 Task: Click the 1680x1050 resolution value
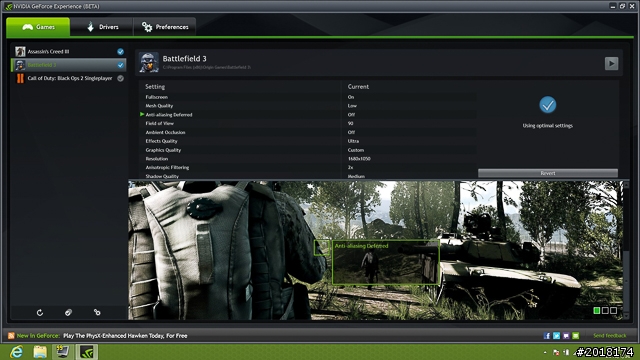(x=359, y=159)
